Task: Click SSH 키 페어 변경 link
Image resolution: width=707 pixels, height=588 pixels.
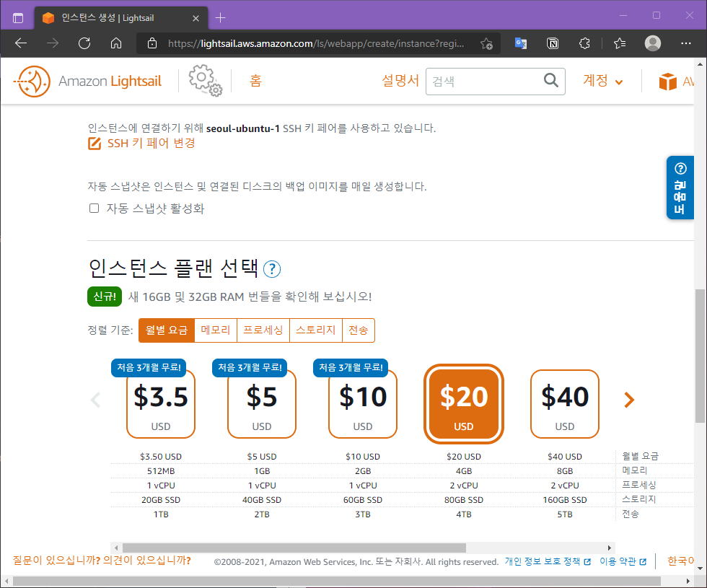Action: (151, 144)
